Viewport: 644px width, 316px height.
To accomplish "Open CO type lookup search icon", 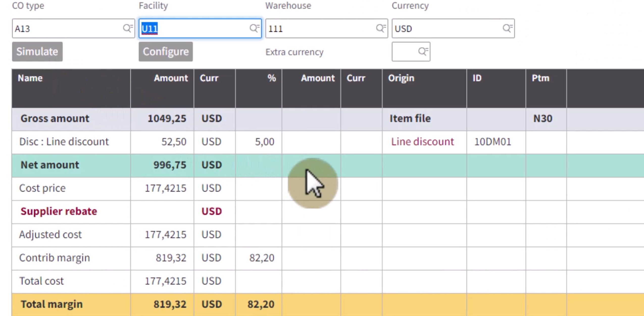I will click(x=128, y=28).
